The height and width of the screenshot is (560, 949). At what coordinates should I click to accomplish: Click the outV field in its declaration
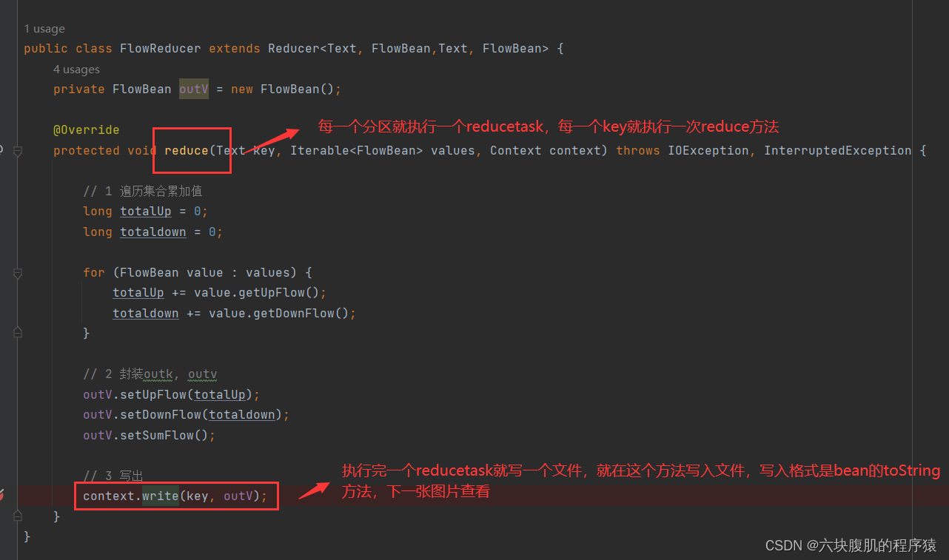click(194, 90)
